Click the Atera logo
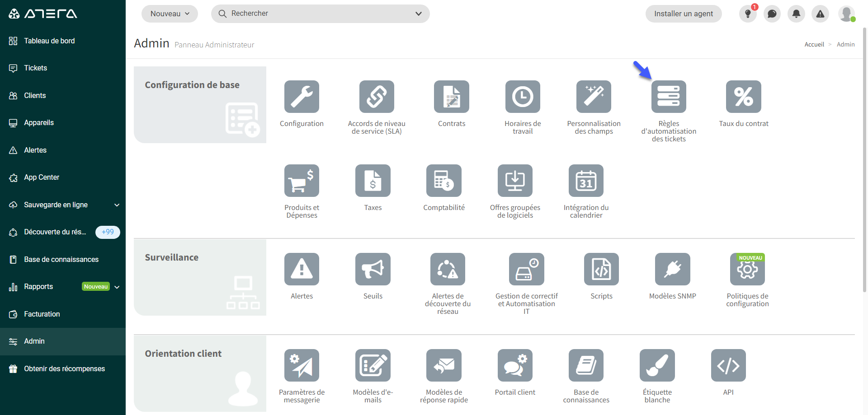The width and height of the screenshot is (868, 415). pyautogui.click(x=43, y=14)
